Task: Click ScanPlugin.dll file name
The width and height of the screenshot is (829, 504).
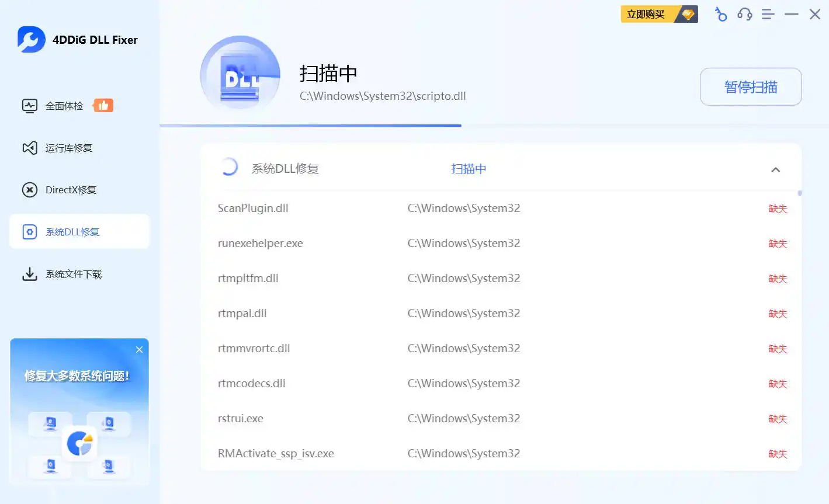Action: 253,208
